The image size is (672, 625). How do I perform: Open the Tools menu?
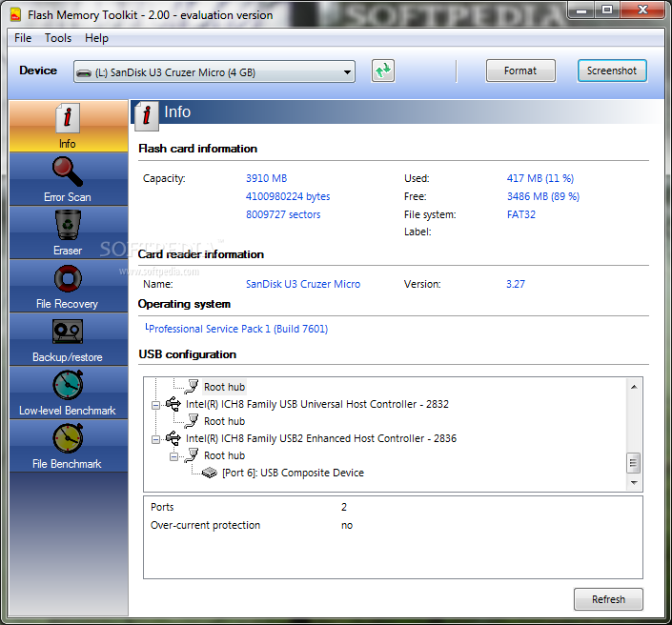point(58,38)
